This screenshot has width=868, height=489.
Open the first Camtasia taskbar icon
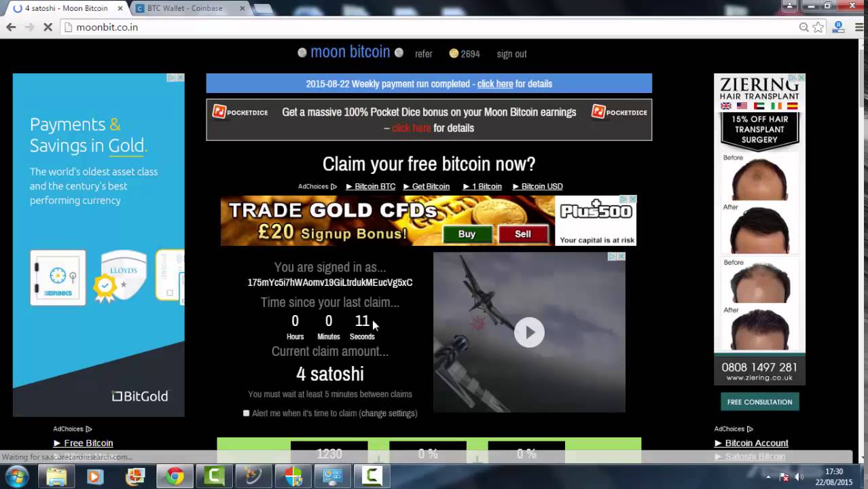(x=215, y=477)
